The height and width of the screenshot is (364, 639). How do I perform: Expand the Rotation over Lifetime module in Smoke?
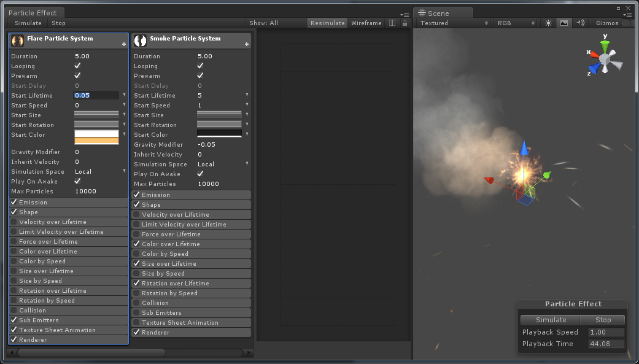[x=191, y=284]
